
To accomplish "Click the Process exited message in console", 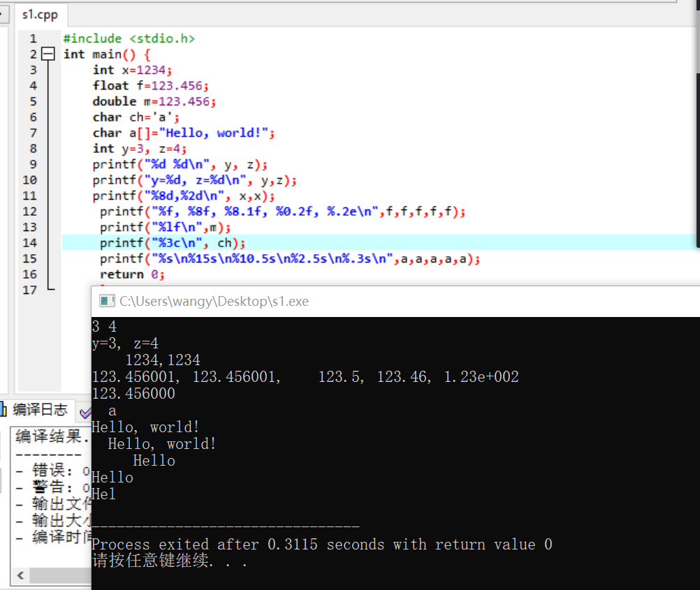I will pyautogui.click(x=322, y=545).
